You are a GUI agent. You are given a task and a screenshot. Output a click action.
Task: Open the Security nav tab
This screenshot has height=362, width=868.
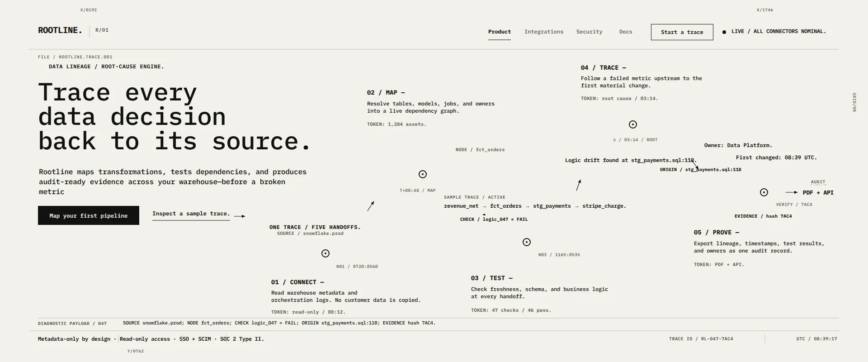pos(589,32)
